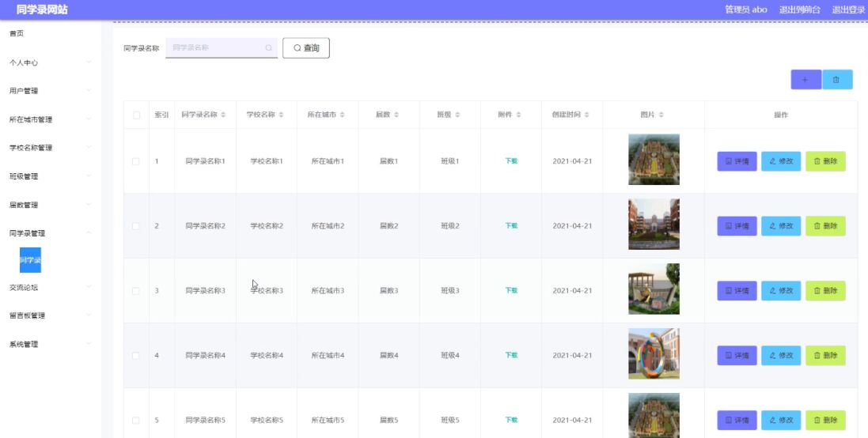Check the box for row 同学录名称2
868x438 pixels.
point(136,226)
